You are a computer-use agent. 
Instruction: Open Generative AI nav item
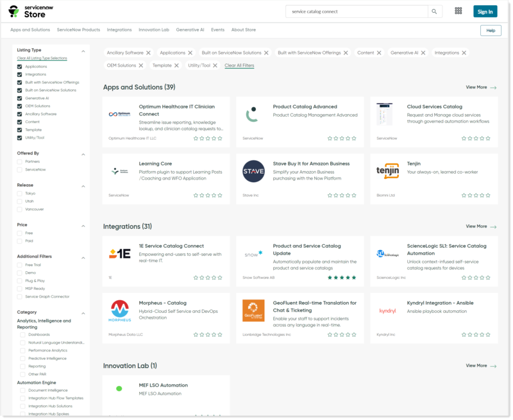coord(190,29)
